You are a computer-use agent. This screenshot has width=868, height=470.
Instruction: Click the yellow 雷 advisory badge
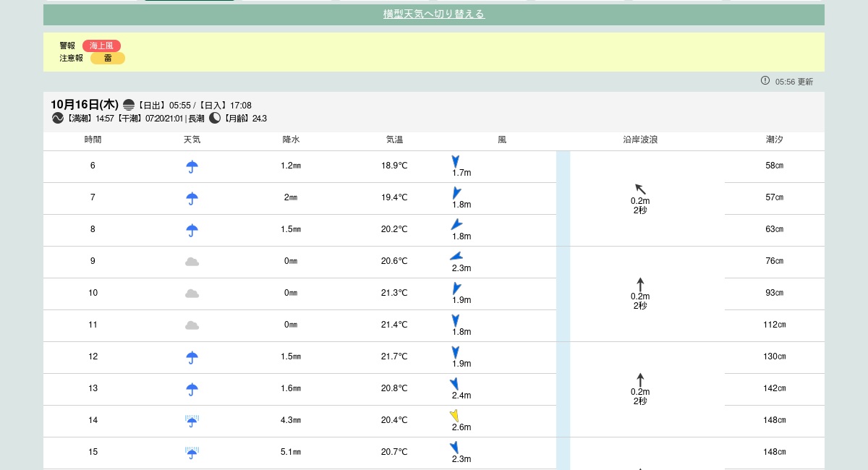(x=108, y=59)
